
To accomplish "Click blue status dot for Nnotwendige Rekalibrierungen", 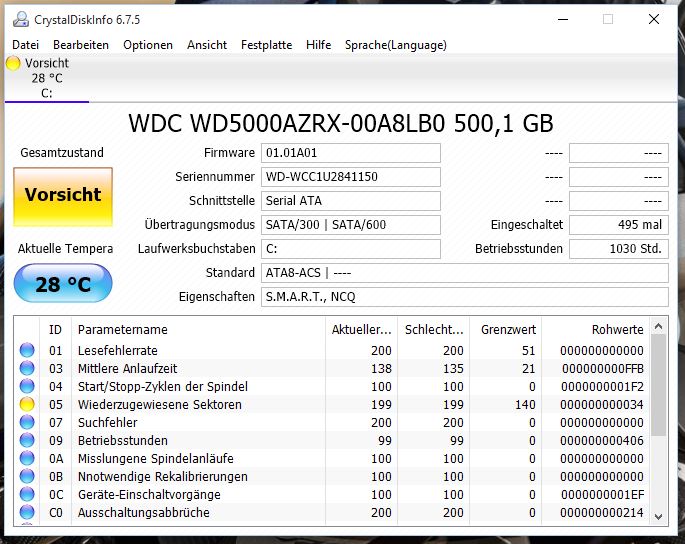I will click(x=27, y=476).
